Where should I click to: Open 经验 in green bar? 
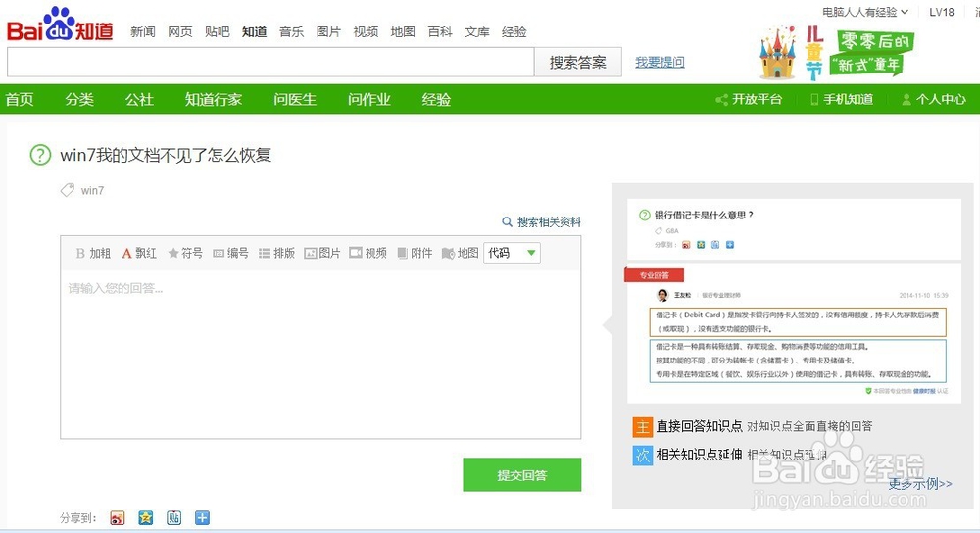click(x=436, y=99)
